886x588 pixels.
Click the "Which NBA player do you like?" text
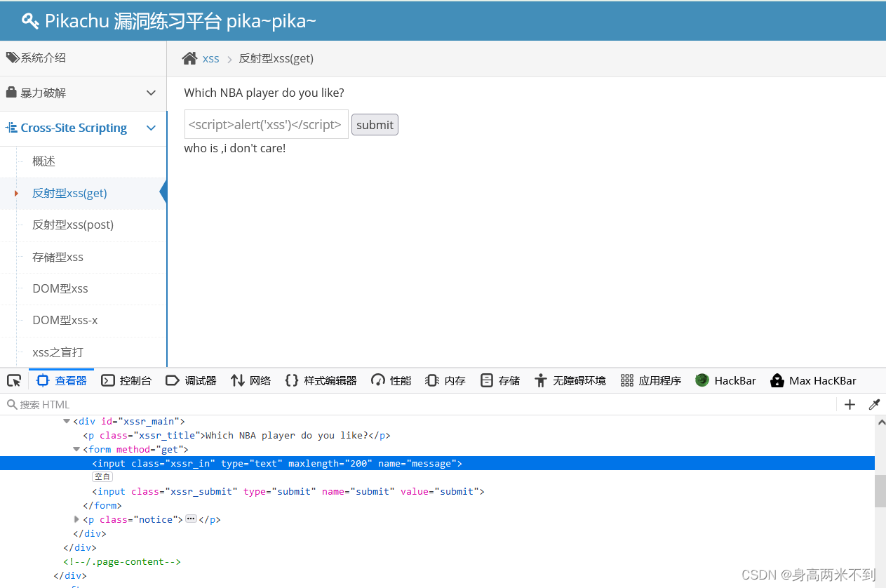point(264,93)
